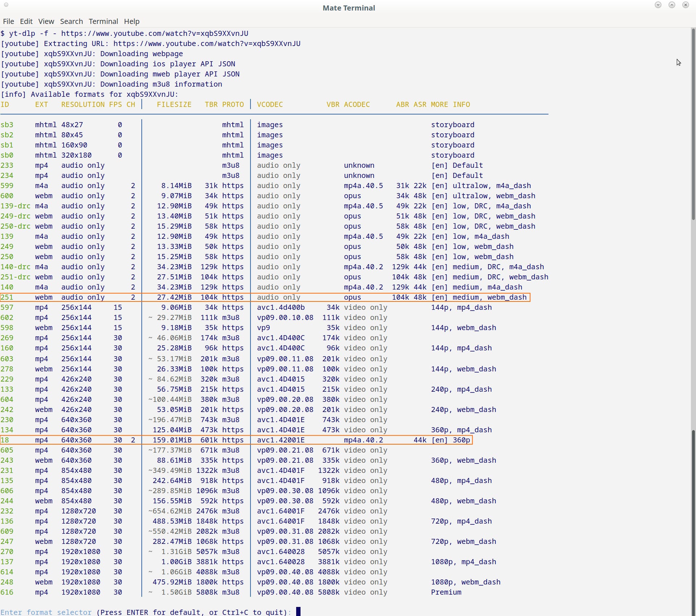This screenshot has width=696, height=616.
Task: Click format ID 600
Action: (7, 196)
